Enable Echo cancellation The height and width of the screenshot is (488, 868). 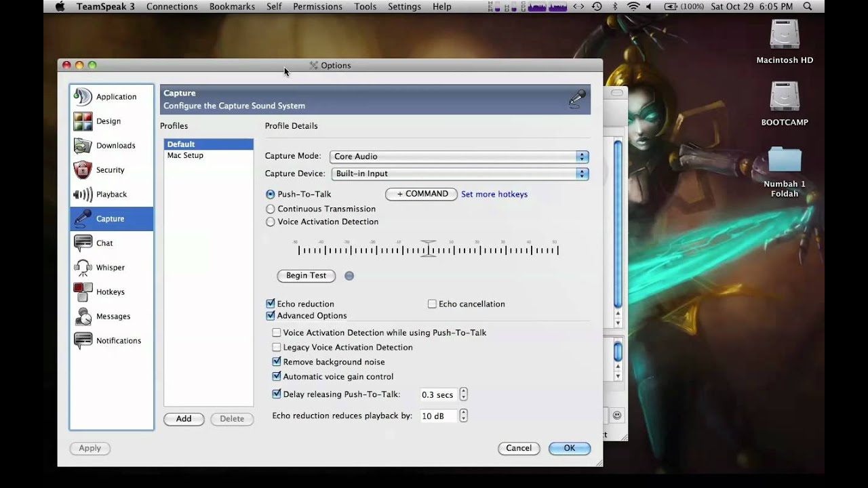pos(432,304)
